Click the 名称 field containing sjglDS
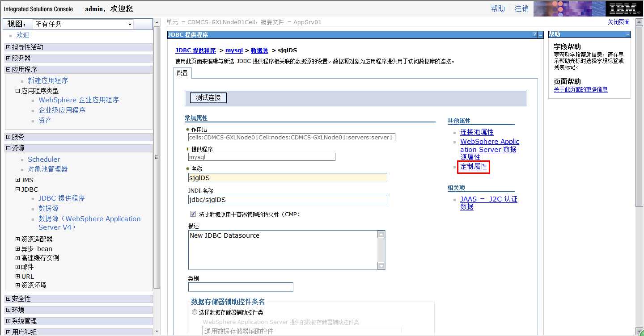This screenshot has height=336, width=644. point(288,178)
